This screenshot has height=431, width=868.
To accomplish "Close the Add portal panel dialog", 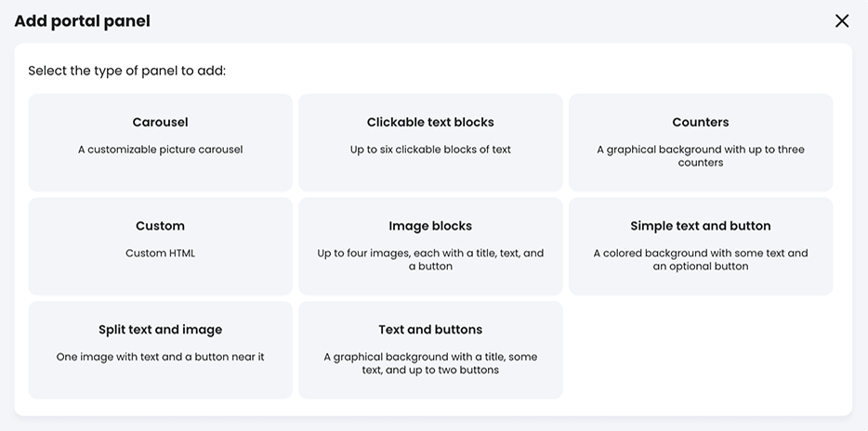I will (x=842, y=20).
